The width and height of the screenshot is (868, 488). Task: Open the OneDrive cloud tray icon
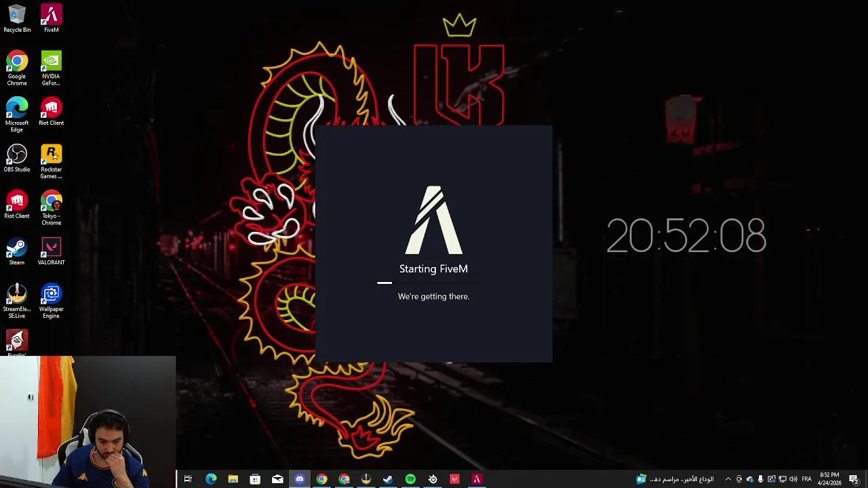(x=749, y=479)
